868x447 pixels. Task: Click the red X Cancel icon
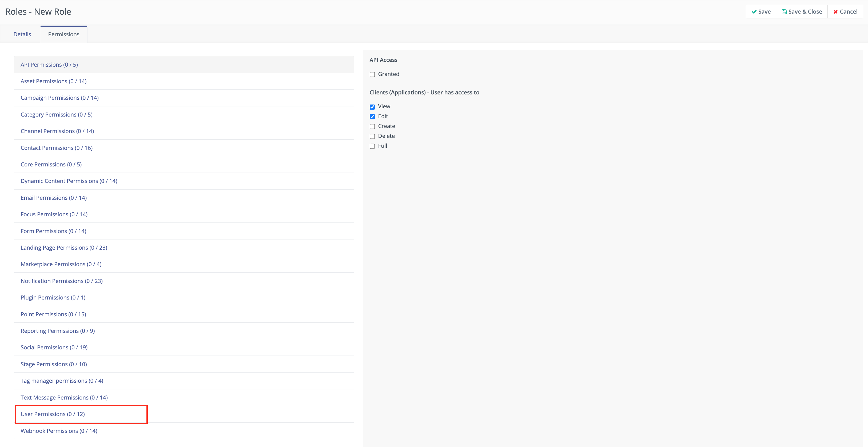(x=835, y=12)
